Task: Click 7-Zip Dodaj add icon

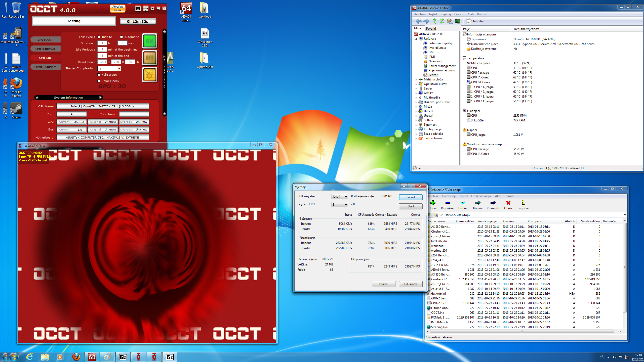Action: (433, 203)
